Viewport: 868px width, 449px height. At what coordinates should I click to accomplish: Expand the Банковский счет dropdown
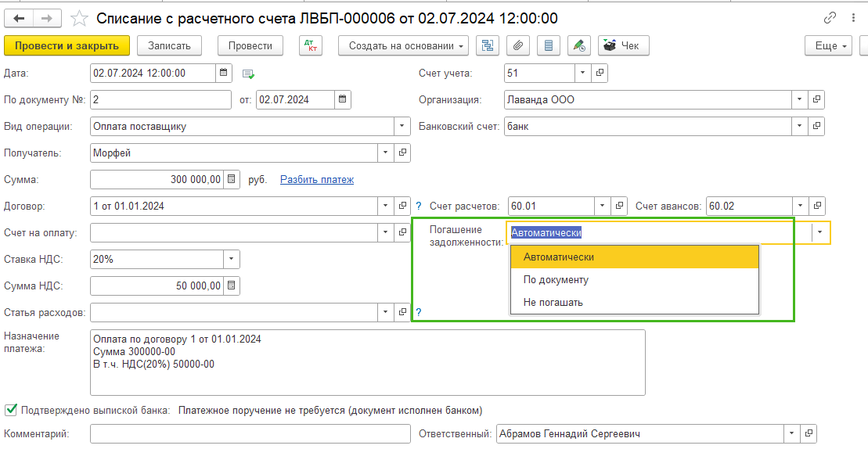pos(799,126)
